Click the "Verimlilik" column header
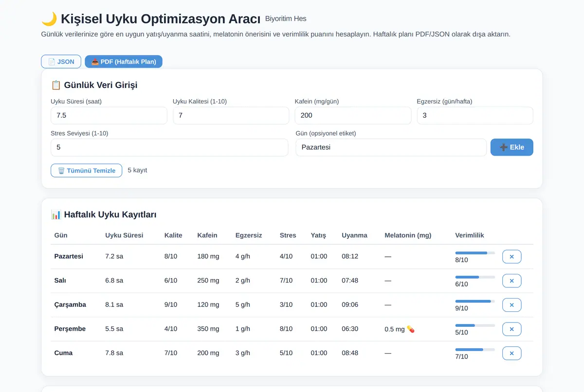 point(470,235)
